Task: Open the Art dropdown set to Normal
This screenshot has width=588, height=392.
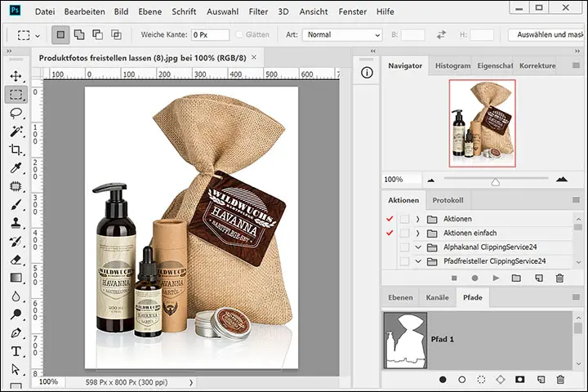Action: pos(342,35)
